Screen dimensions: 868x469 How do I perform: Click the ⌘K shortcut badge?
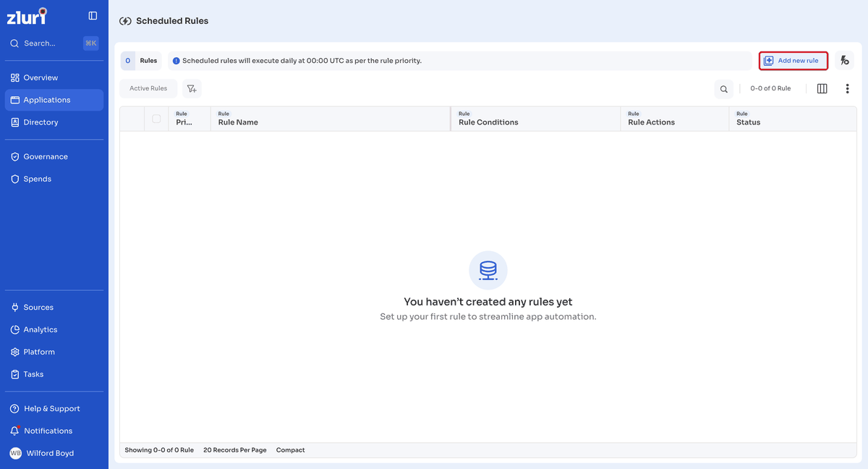click(x=91, y=43)
